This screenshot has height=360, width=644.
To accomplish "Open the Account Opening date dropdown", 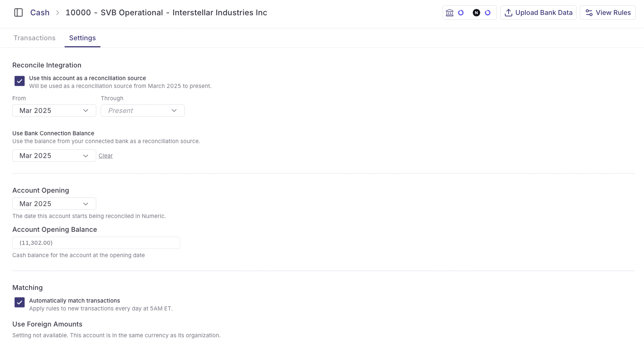I will pyautogui.click(x=54, y=204).
